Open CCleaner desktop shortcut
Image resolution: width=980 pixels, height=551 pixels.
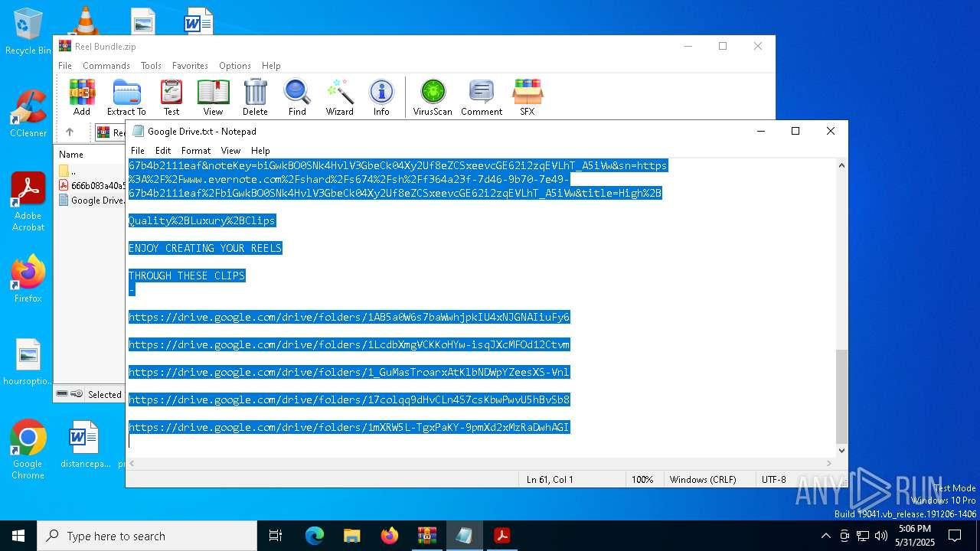[x=28, y=114]
